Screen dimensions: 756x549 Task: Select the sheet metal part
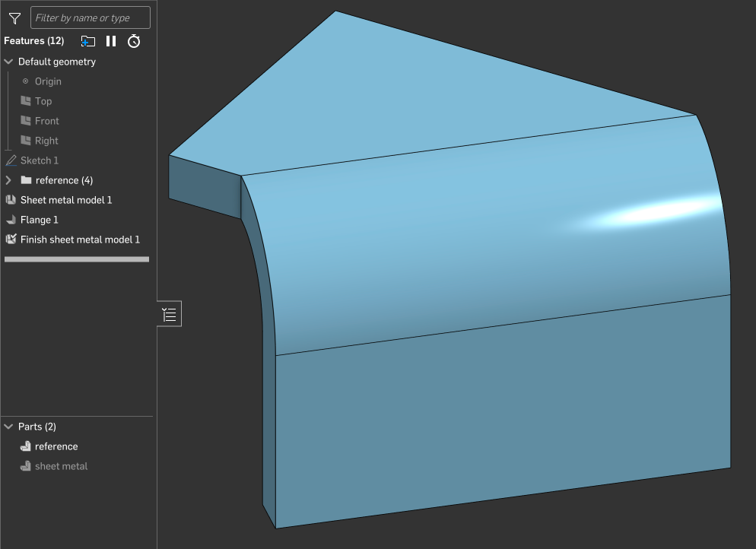click(x=62, y=466)
